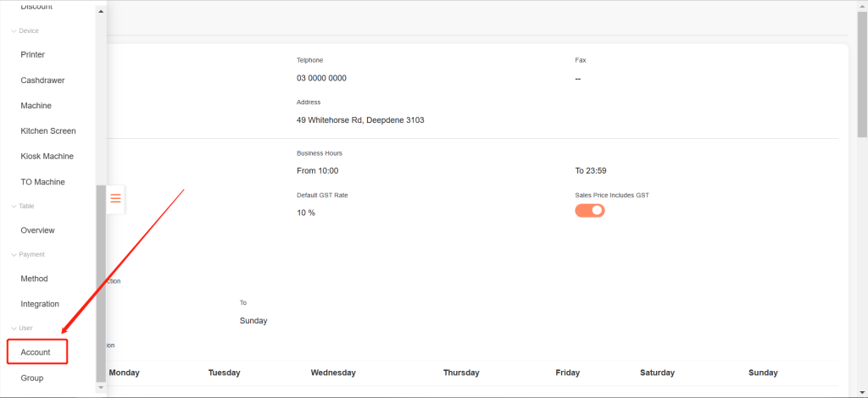Open the Table Overview page
Screen dimensions: 868x398
coord(37,230)
